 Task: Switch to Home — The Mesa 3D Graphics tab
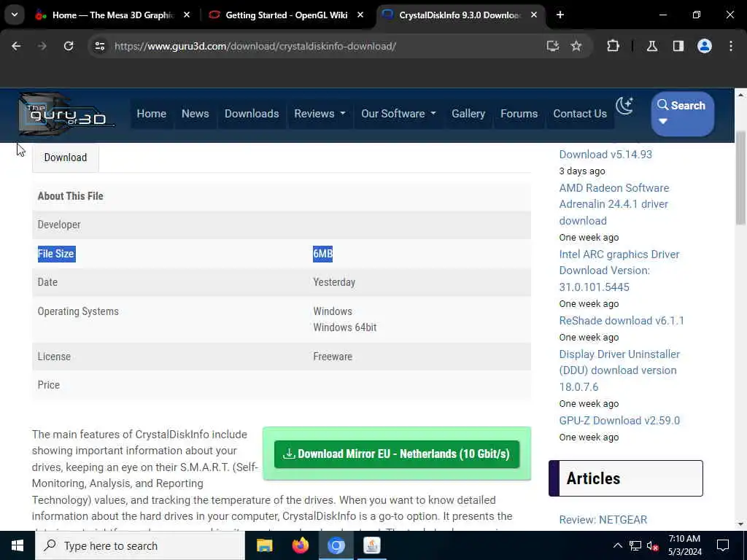pyautogui.click(x=113, y=15)
